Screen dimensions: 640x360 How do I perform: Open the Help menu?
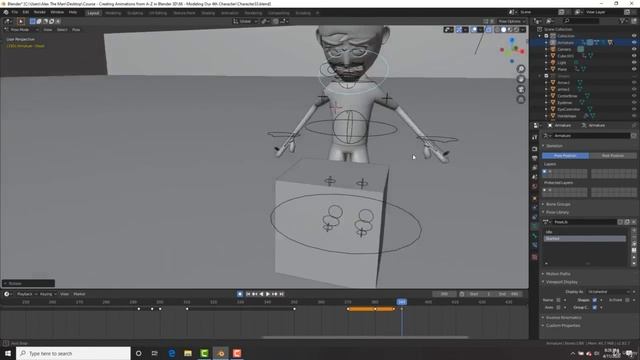pos(73,12)
